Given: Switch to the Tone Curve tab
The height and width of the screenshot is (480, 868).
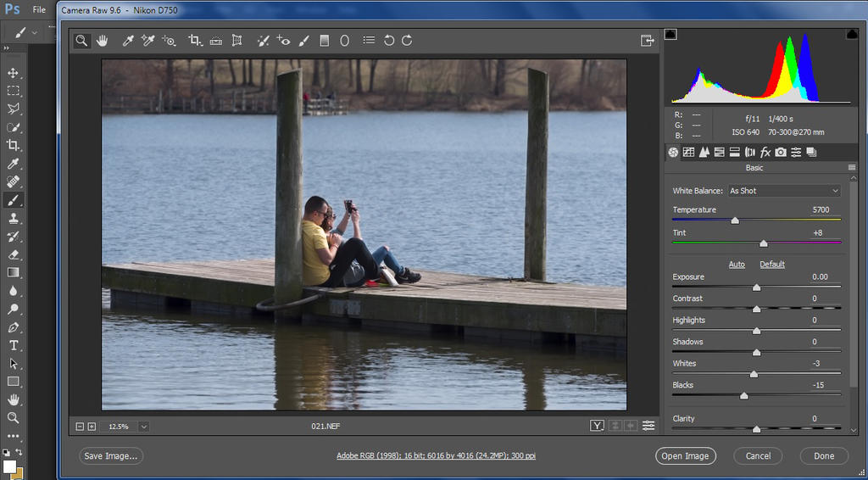Looking at the screenshot, I should (x=688, y=153).
